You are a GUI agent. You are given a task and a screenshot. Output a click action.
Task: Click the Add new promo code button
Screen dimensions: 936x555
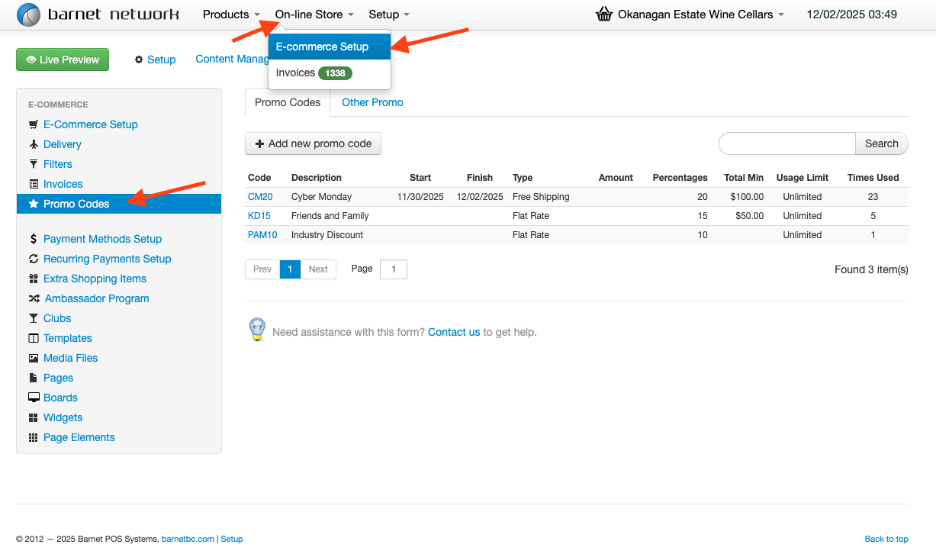pos(313,144)
